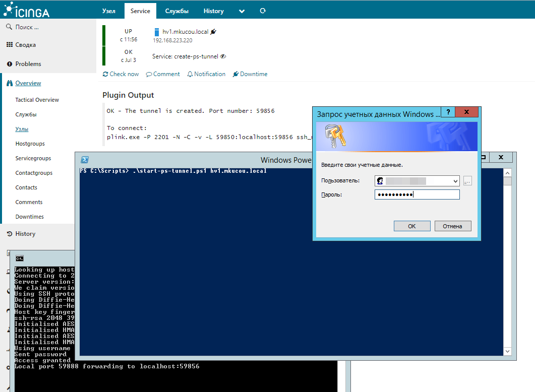Click the PowerShell scrollbar up arrow
The height and width of the screenshot is (392, 535).
click(507, 172)
